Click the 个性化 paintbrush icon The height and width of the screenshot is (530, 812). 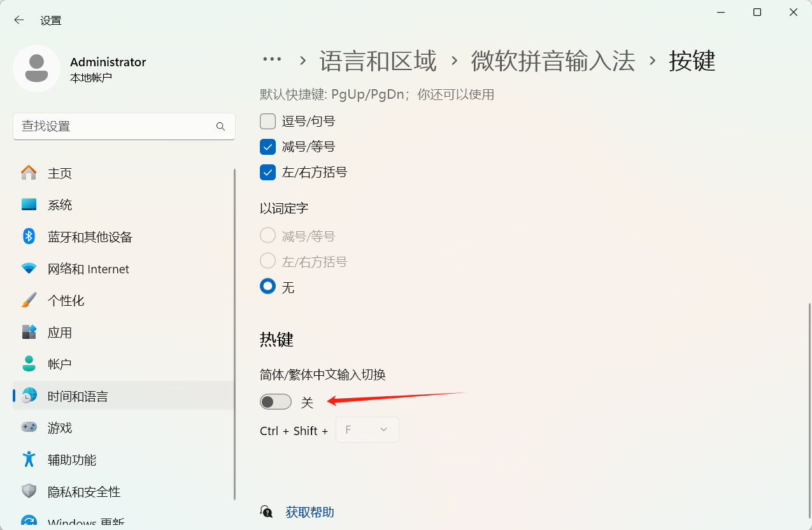pyautogui.click(x=29, y=301)
